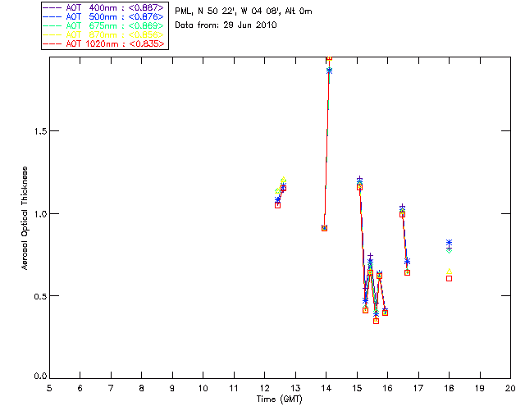
Task: Click the 'PML, N 50 22', W 04 08', Alt 0m' header
Action: [244, 11]
